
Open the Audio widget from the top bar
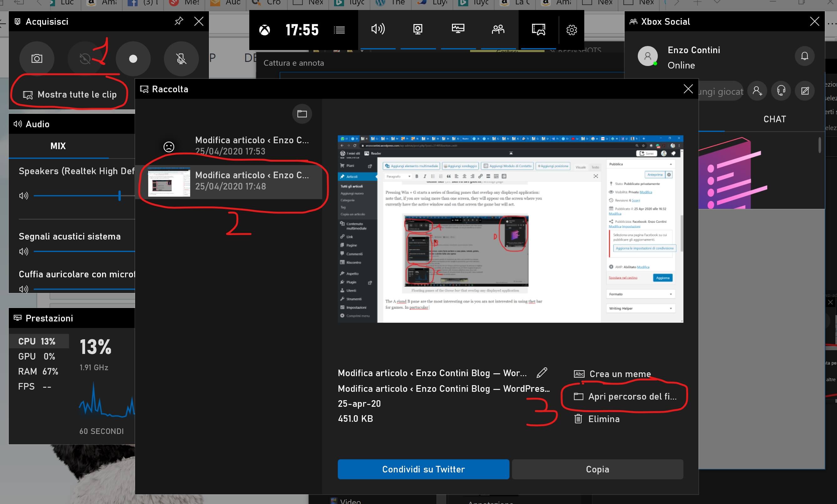tap(378, 30)
